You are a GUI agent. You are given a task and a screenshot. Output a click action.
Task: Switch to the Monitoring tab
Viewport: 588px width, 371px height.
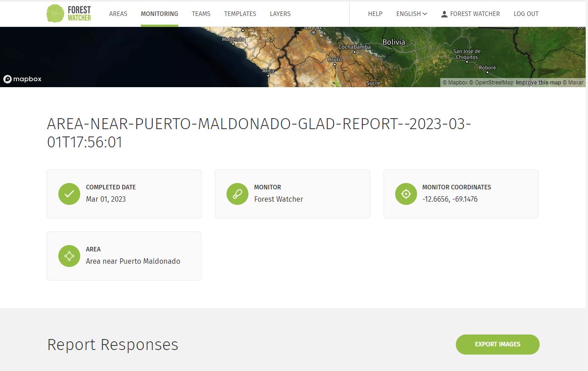(159, 14)
